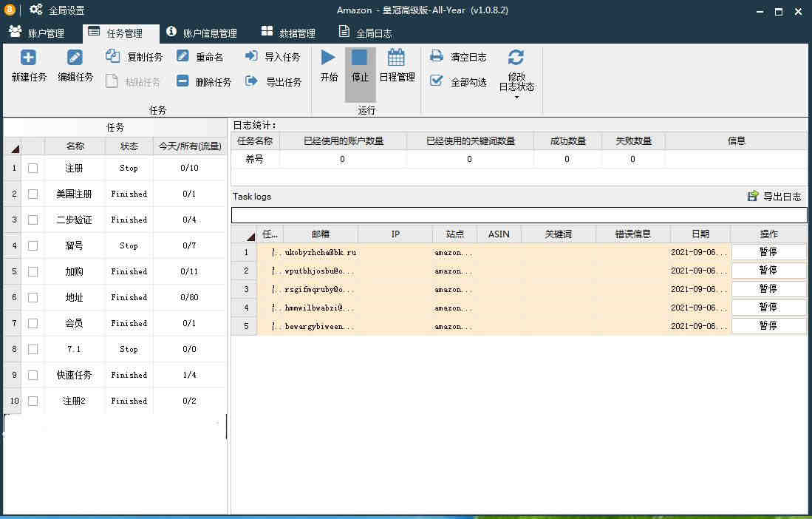Switch to the 任务管理 tab label
Screen dimensions: 812x519
(124, 33)
